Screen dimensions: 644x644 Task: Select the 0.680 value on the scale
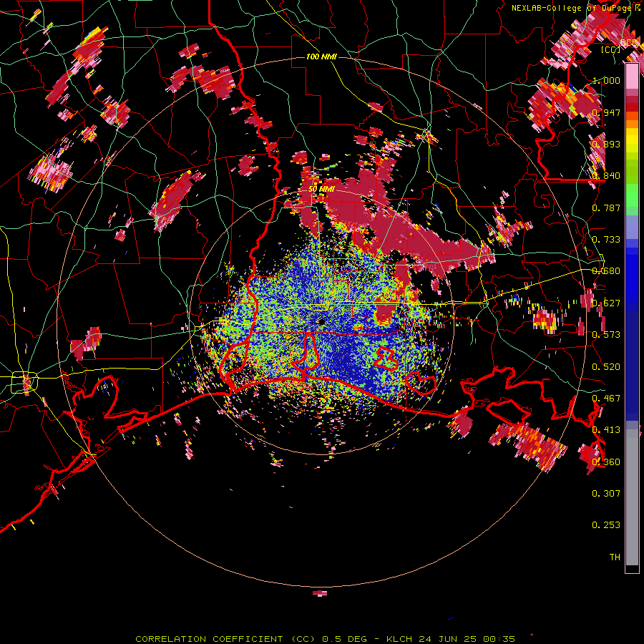tap(606, 271)
